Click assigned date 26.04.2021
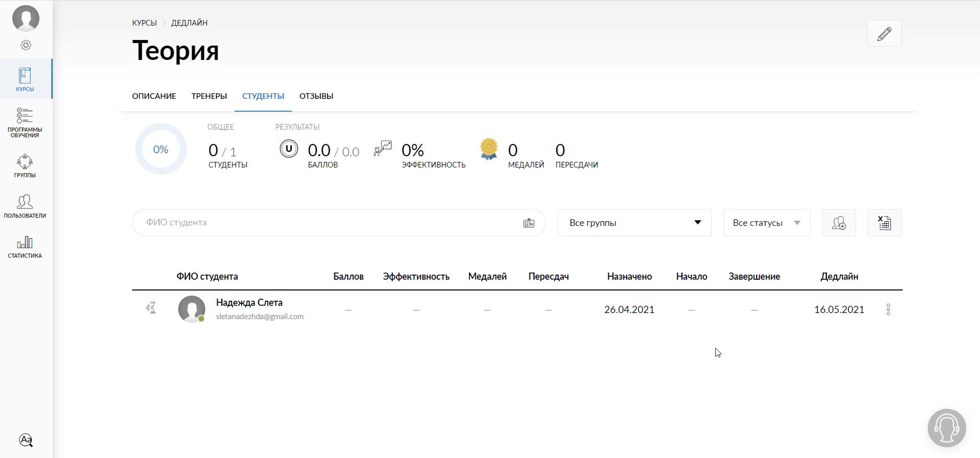Screen dimensions: 980x458 click(x=629, y=309)
